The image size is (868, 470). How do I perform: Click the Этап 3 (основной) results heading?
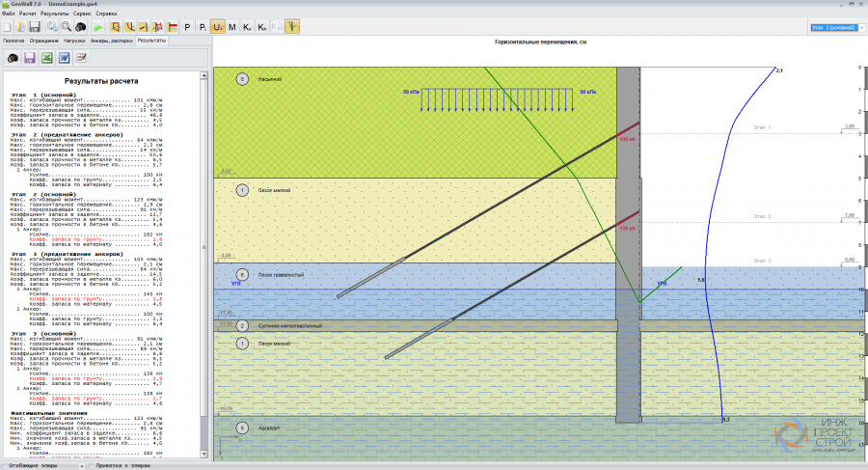tap(43, 334)
